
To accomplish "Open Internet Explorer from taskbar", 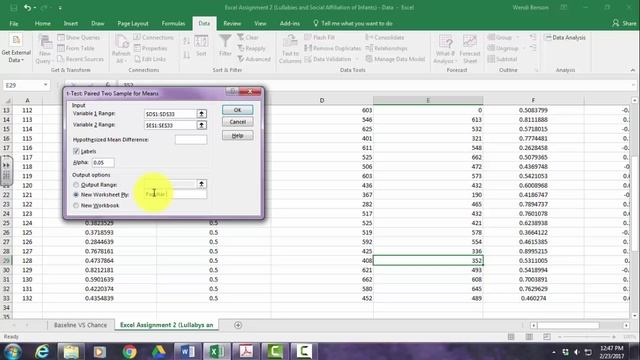I will 42,351.
